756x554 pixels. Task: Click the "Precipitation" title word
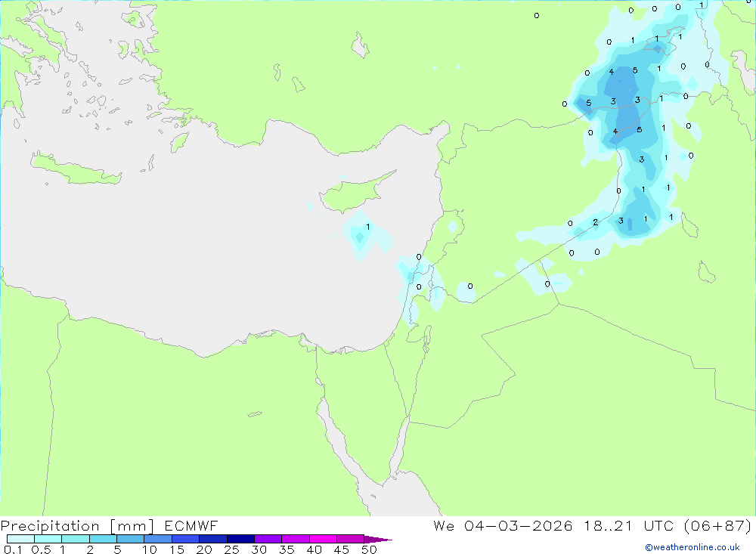[x=50, y=526]
